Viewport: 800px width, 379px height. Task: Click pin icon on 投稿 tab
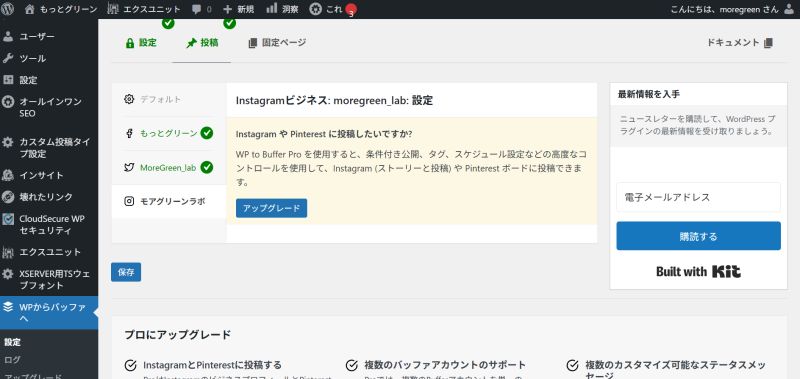pyautogui.click(x=191, y=43)
